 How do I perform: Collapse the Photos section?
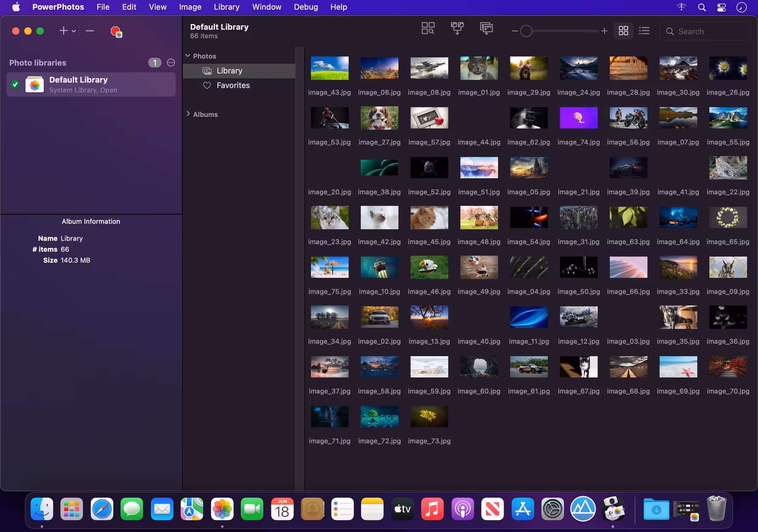tap(188, 56)
